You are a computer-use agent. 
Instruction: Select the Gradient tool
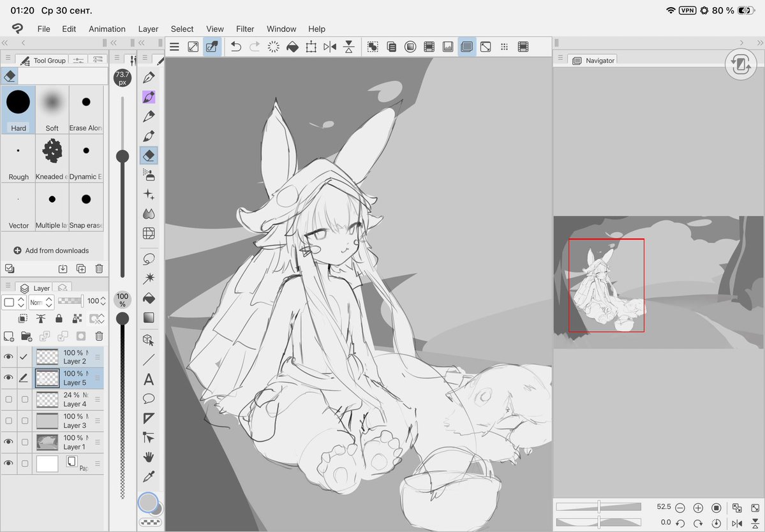tap(149, 318)
